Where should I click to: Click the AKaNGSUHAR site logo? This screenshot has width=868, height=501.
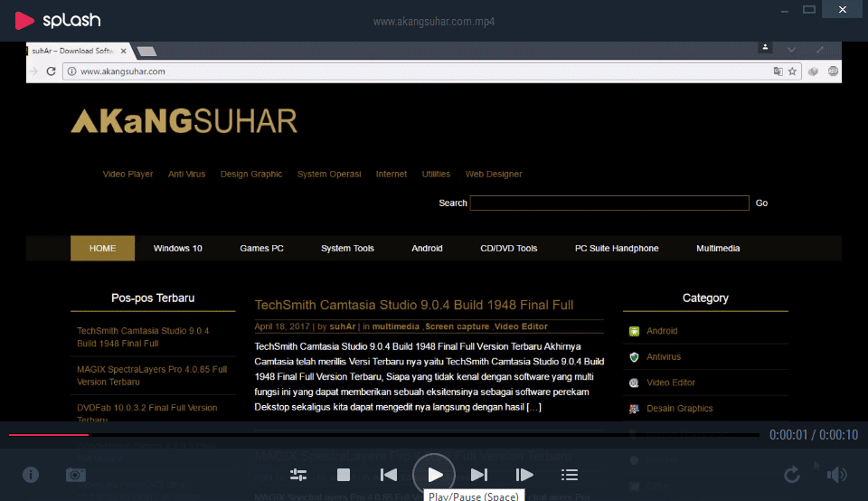(184, 121)
